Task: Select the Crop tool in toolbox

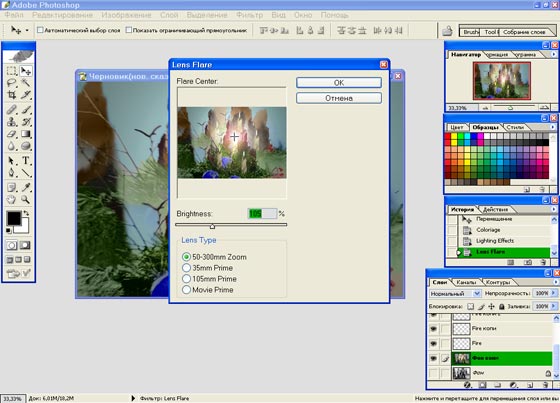Action: point(11,95)
